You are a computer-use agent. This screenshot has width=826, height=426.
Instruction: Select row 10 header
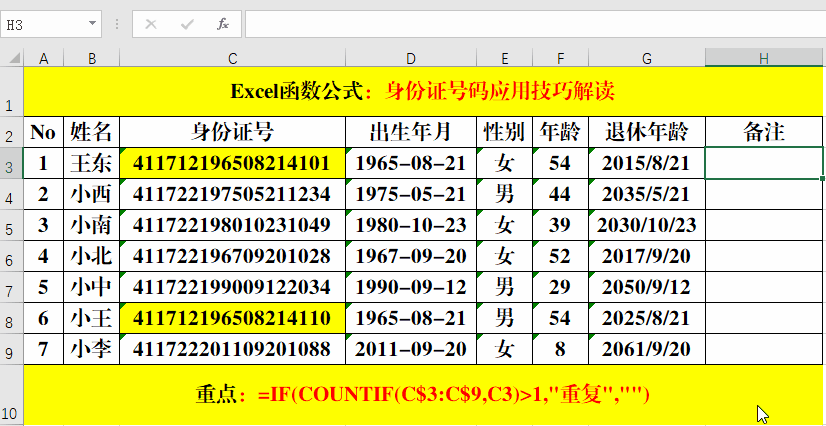pyautogui.click(x=12, y=395)
